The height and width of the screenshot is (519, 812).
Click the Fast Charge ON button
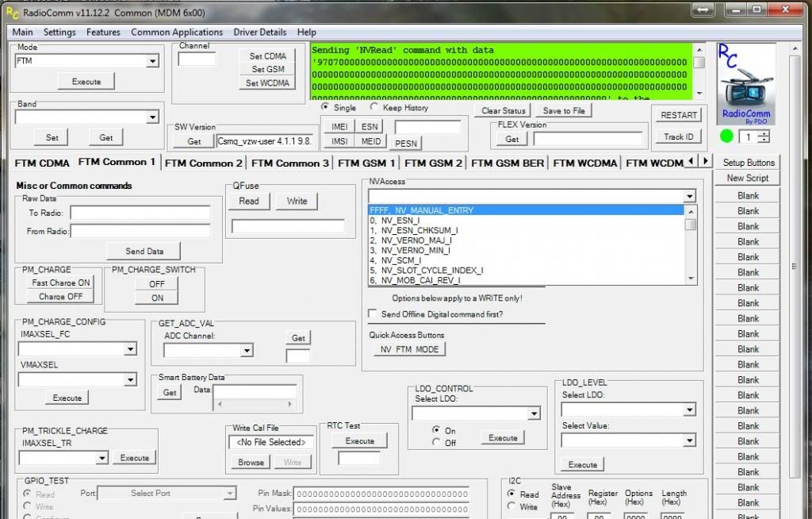pyautogui.click(x=60, y=283)
